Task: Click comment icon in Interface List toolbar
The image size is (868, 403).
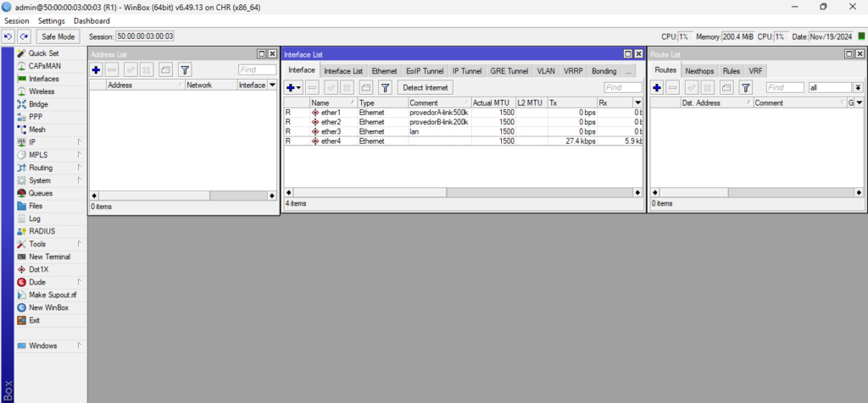Action: pos(365,87)
